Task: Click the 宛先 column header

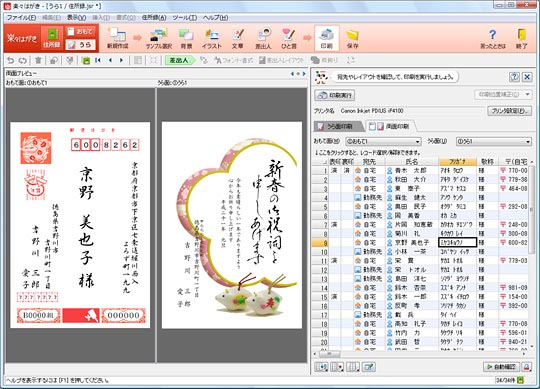Action: tap(369, 161)
